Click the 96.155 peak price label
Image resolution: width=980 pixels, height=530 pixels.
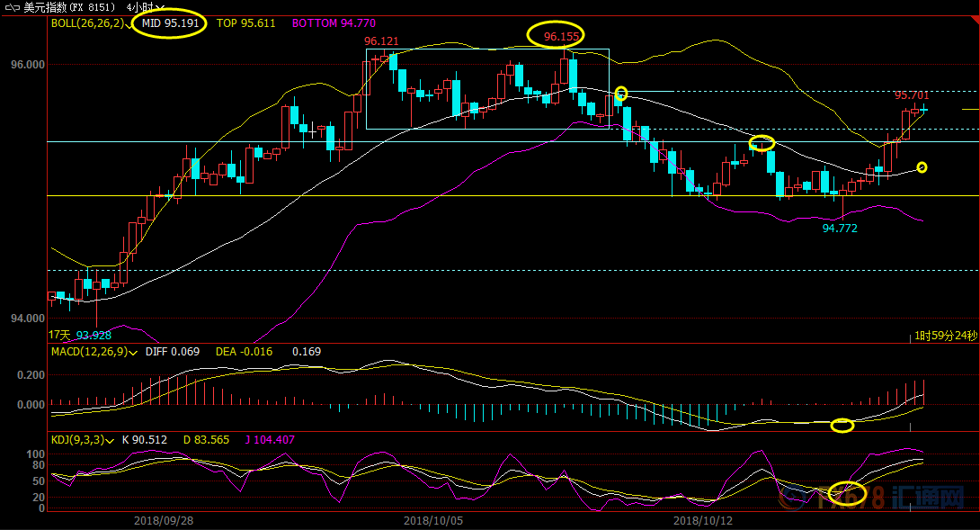(x=561, y=37)
